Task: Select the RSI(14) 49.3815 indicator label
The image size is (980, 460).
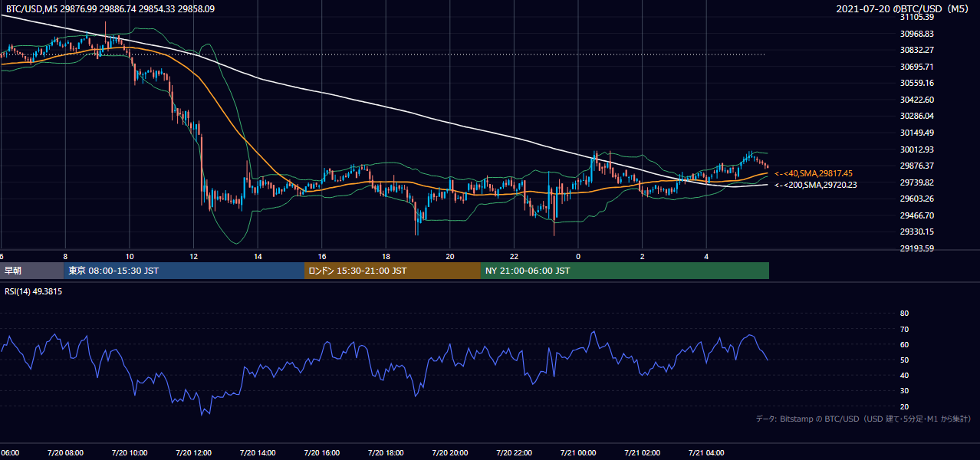Action: (x=34, y=291)
